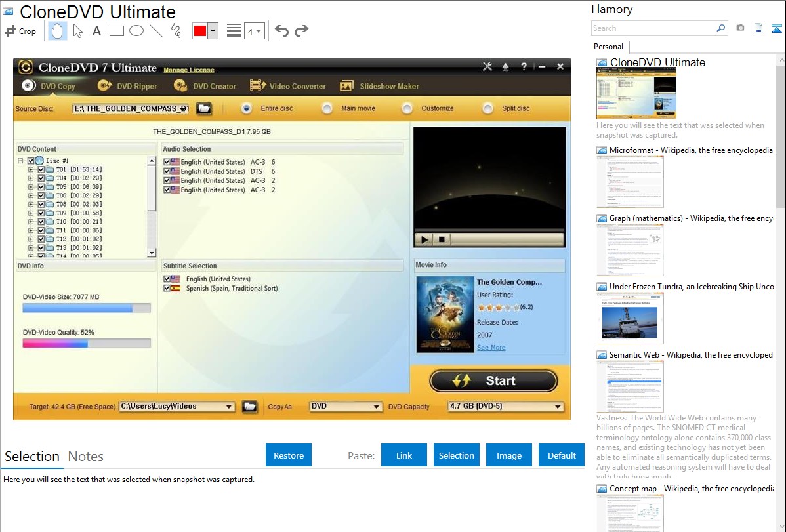The height and width of the screenshot is (532, 786).
Task: Click the Flamory search input field
Action: point(653,28)
